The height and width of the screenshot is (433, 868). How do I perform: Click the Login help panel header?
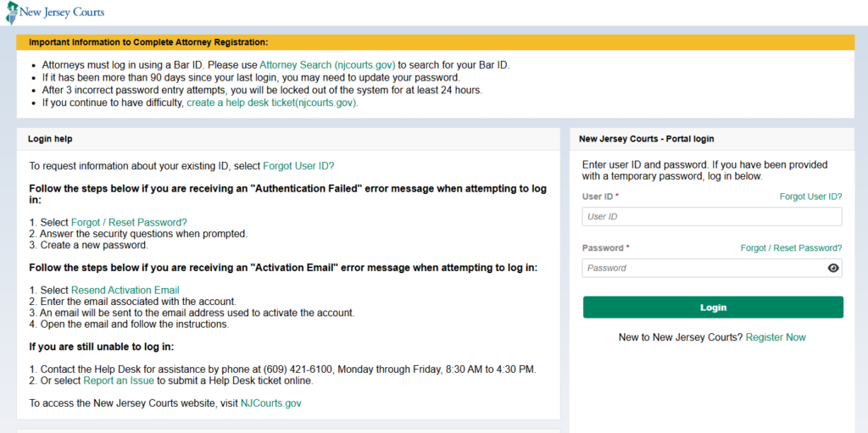pos(51,138)
